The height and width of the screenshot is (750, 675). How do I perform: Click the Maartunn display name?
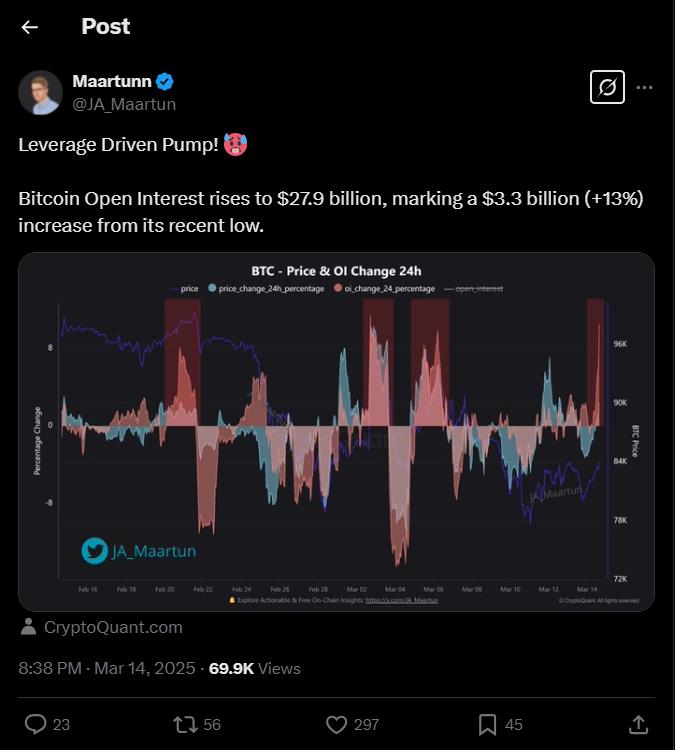[112, 81]
